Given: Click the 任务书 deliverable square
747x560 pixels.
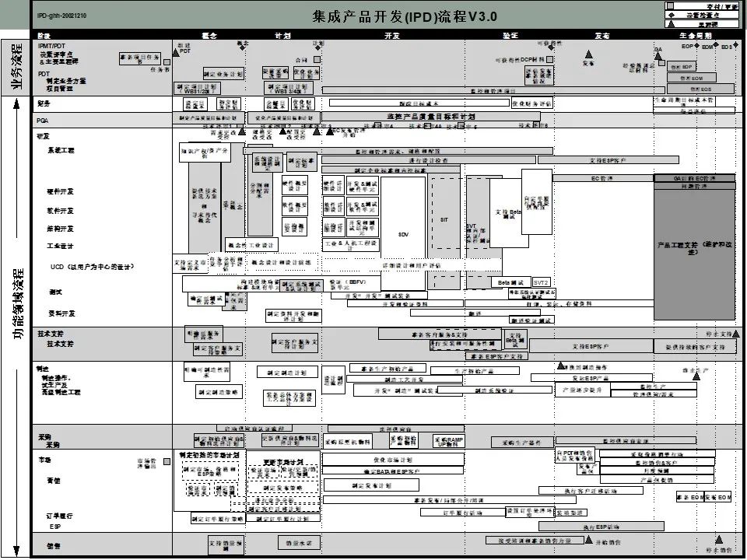Looking at the screenshot, I should [167, 62].
